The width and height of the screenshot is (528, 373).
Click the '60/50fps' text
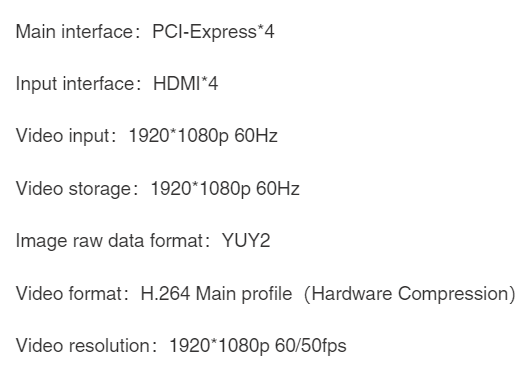310,346
